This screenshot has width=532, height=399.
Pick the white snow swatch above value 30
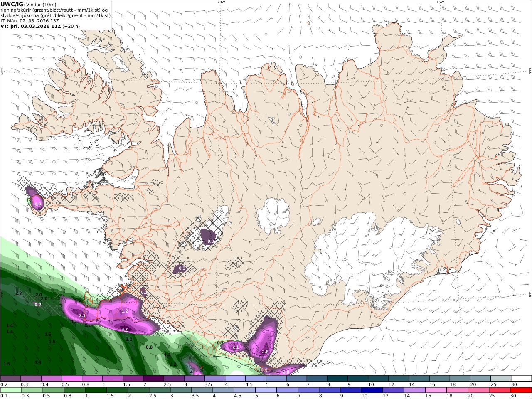[x=521, y=379]
